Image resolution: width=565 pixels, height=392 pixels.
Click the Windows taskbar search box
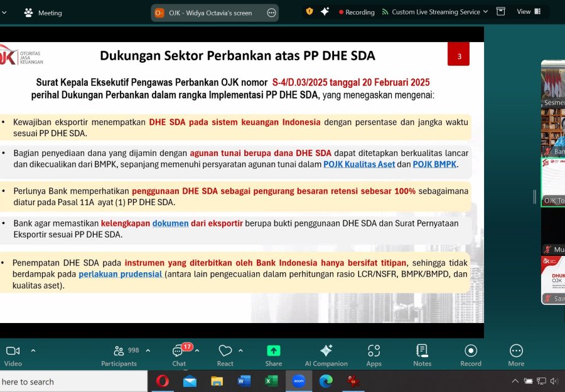coord(73,381)
